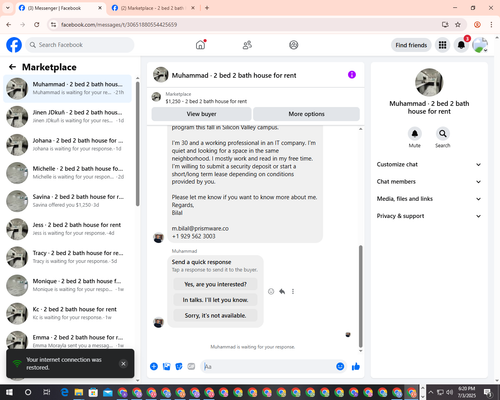Open Jess conversation in list
500x400 pixels.
pos(68,229)
